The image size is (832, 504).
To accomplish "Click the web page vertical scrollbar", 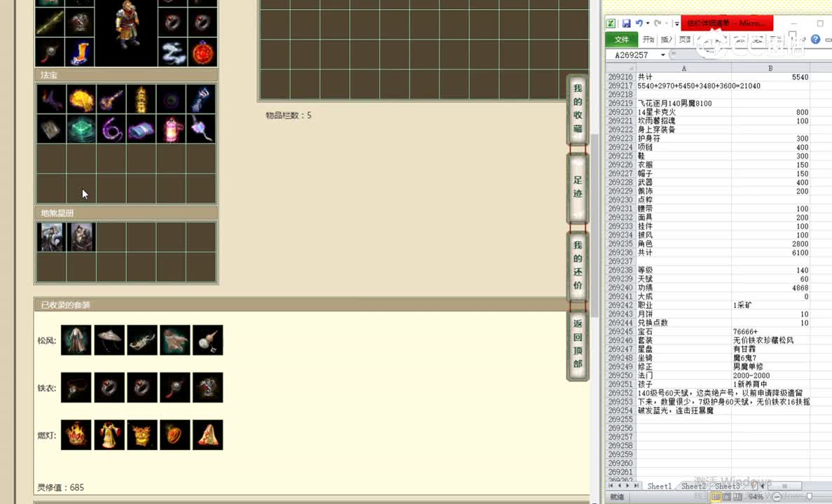I will tap(595, 225).
